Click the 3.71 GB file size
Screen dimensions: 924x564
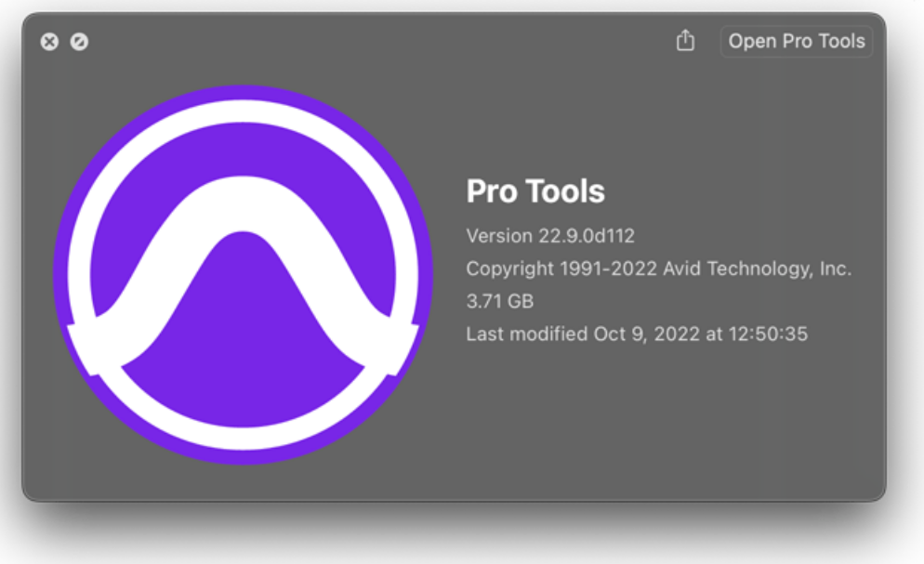pos(500,301)
